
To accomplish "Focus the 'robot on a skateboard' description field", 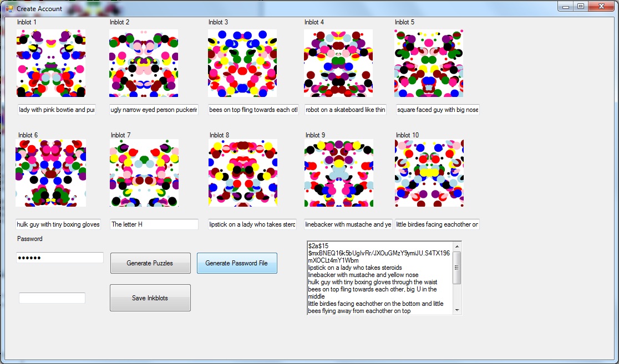I will (346, 110).
